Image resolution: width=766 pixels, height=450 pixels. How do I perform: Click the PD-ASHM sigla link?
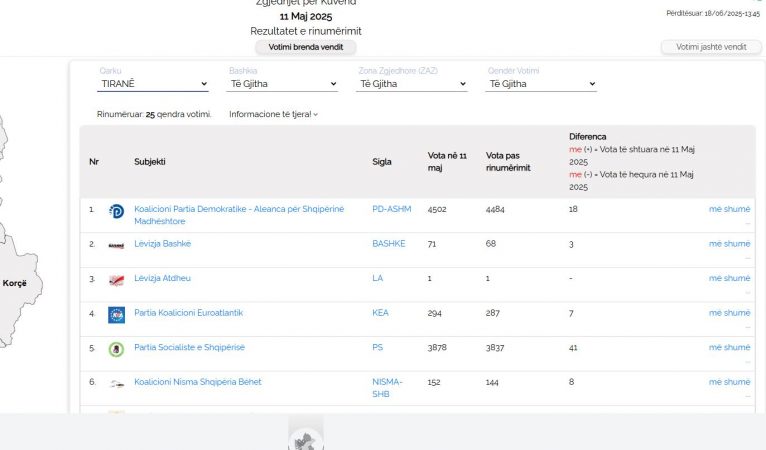pos(392,209)
